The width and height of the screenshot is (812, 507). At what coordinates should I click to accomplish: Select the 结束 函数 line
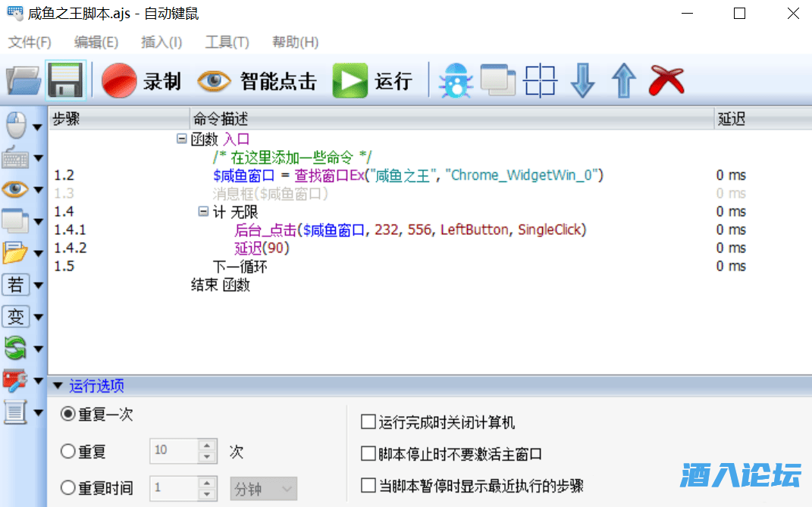(220, 284)
